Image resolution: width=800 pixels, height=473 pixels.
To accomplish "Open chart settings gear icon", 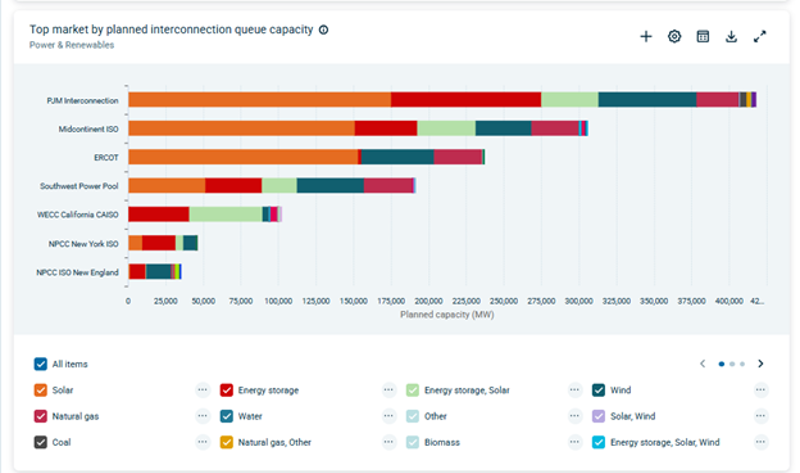I will [674, 37].
